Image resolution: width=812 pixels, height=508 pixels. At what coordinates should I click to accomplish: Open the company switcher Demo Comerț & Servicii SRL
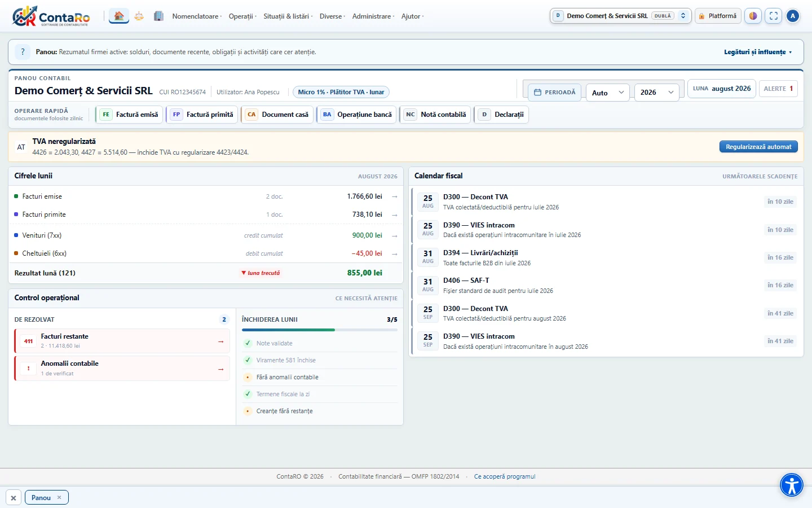tap(620, 16)
